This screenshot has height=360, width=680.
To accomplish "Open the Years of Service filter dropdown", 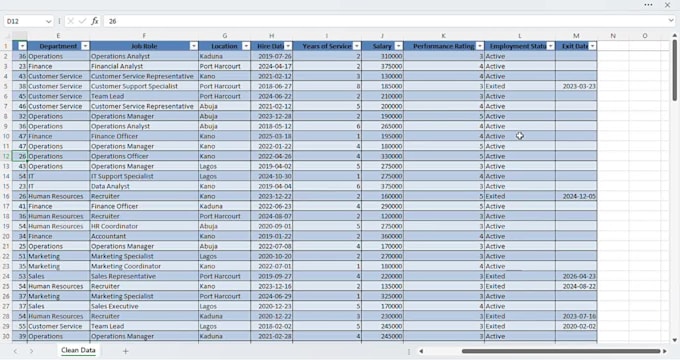I will click(x=356, y=46).
